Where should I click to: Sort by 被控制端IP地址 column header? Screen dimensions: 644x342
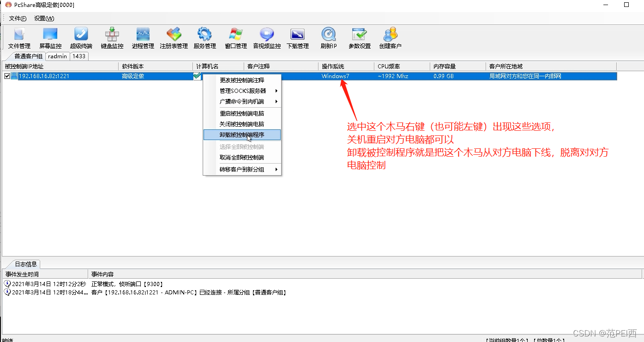pyautogui.click(x=60, y=67)
